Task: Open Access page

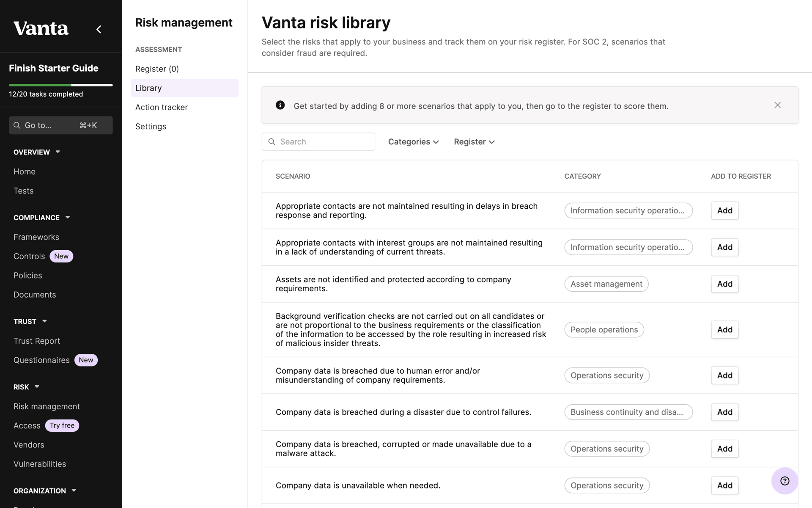Action: [x=27, y=425]
